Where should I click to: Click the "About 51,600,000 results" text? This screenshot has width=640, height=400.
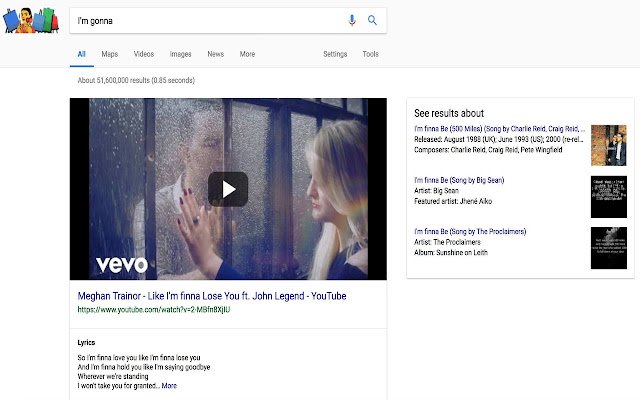tap(136, 80)
